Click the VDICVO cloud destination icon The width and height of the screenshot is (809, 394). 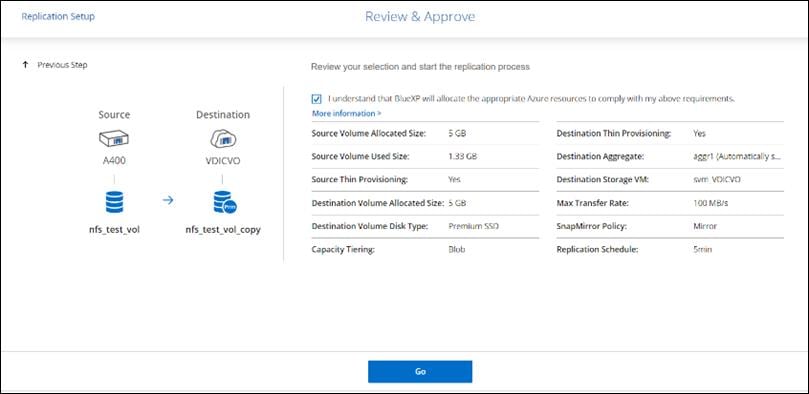[x=222, y=138]
